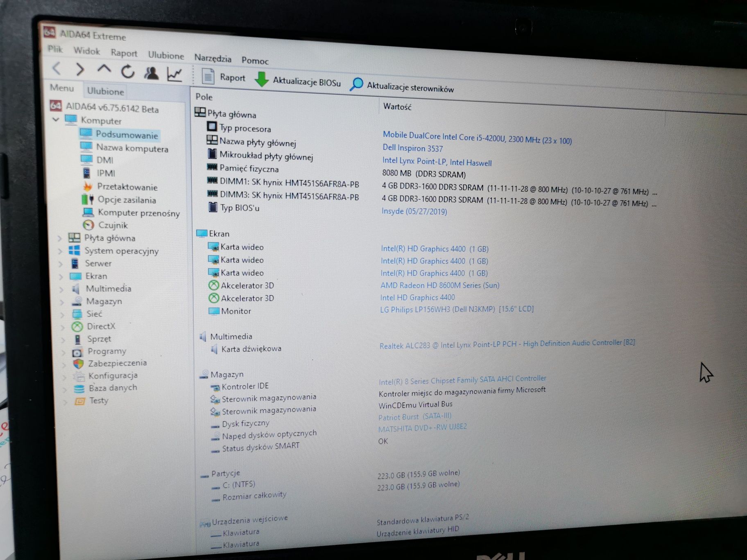Click the DirectX Xbox icon in tree
This screenshot has width=747, height=560.
77,326
